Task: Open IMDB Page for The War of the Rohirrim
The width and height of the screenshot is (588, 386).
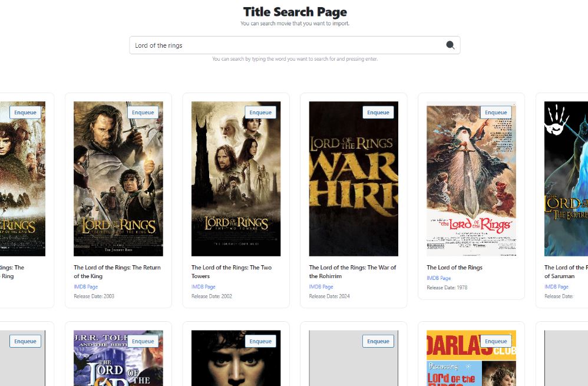Action: click(x=321, y=286)
